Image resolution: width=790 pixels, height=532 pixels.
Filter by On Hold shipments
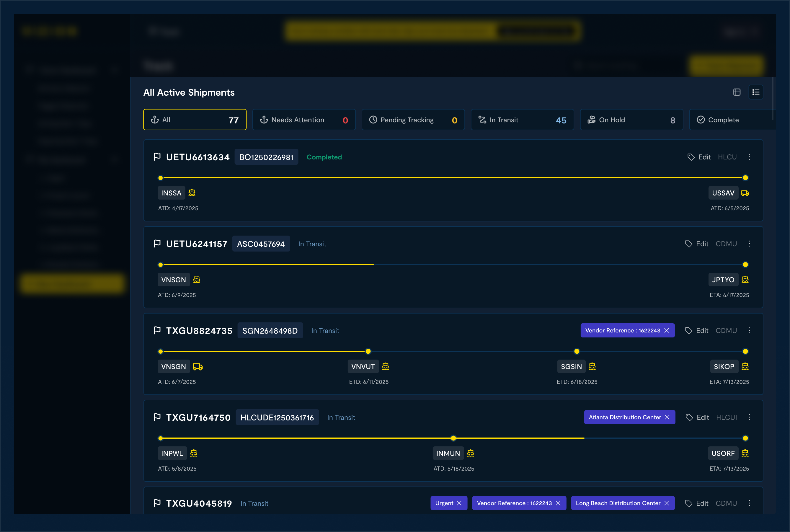(x=631, y=120)
